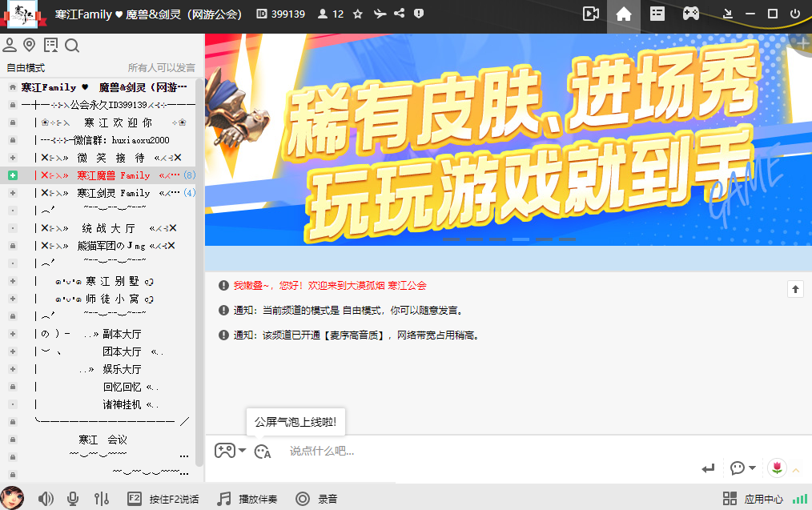Open the search icon above channel list
Viewport: 812px width, 510px height.
tap(72, 46)
